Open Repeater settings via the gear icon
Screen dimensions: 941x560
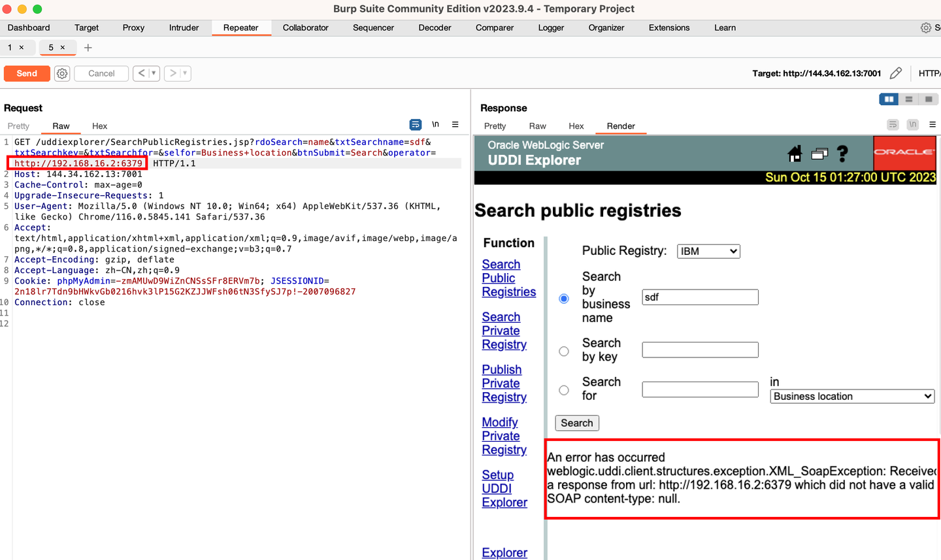coord(61,73)
